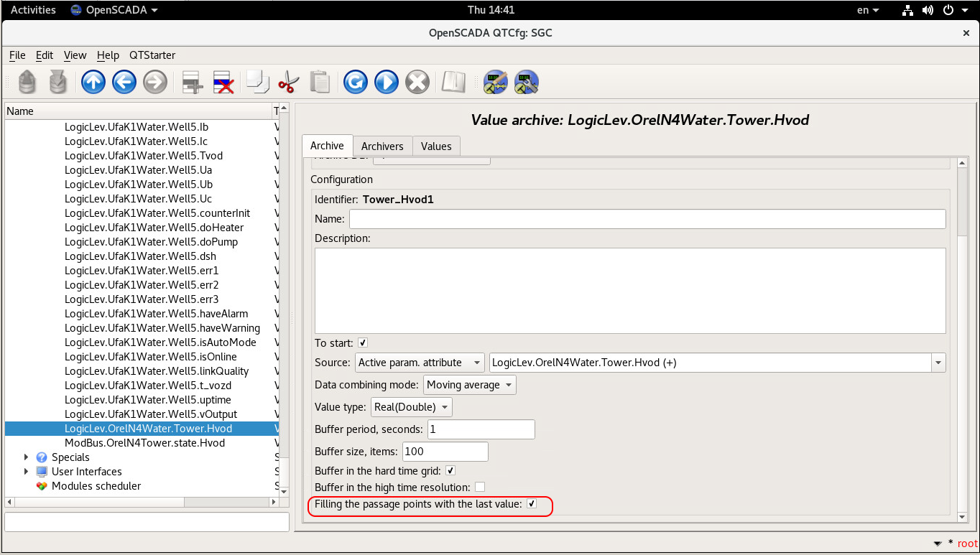Click the Save to DB toolbar icon
980x555 pixels.
[x=57, y=82]
